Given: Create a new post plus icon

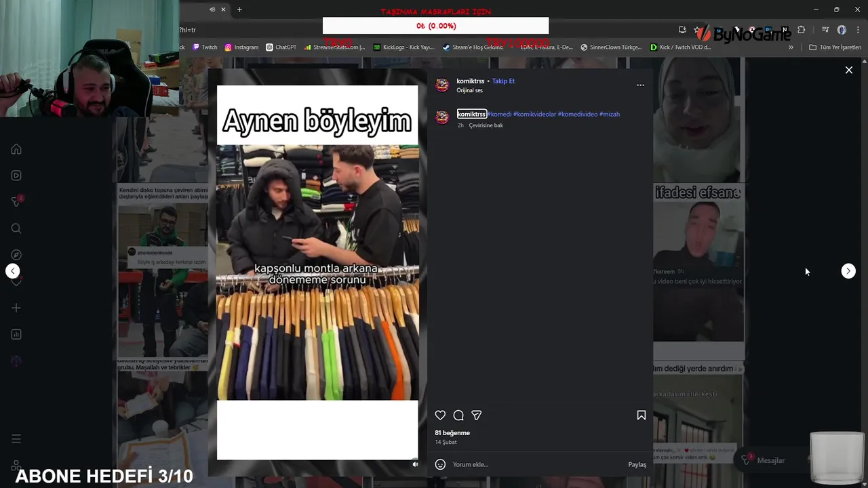Looking at the screenshot, I should (x=16, y=308).
